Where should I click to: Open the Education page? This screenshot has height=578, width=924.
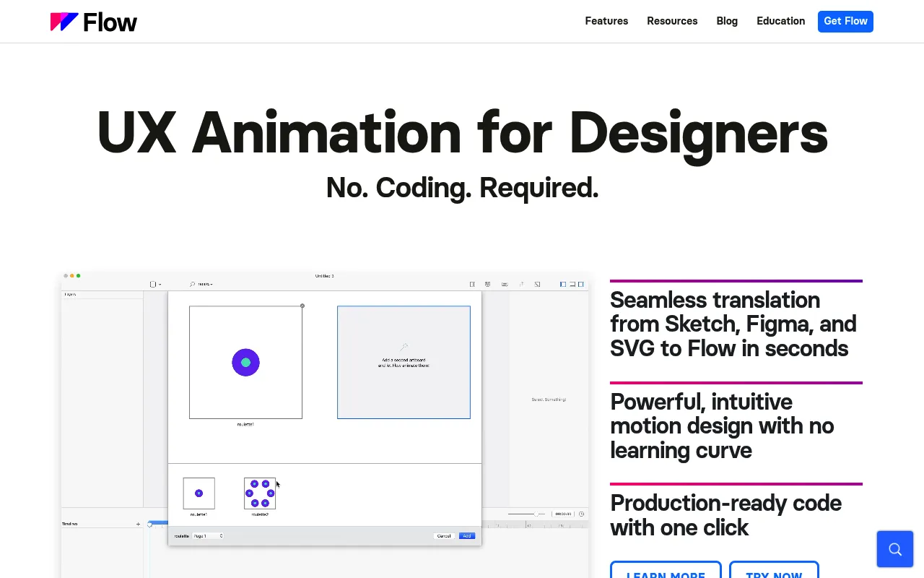(780, 21)
